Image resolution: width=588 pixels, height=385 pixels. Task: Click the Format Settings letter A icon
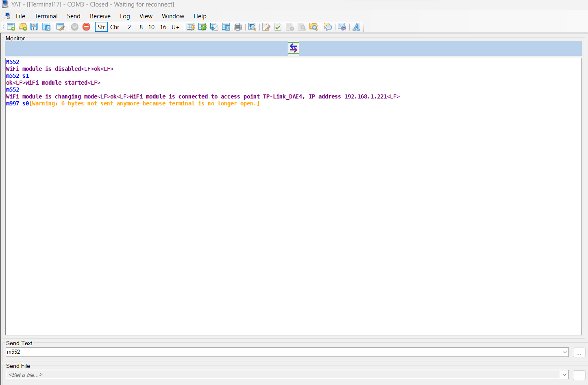(356, 27)
